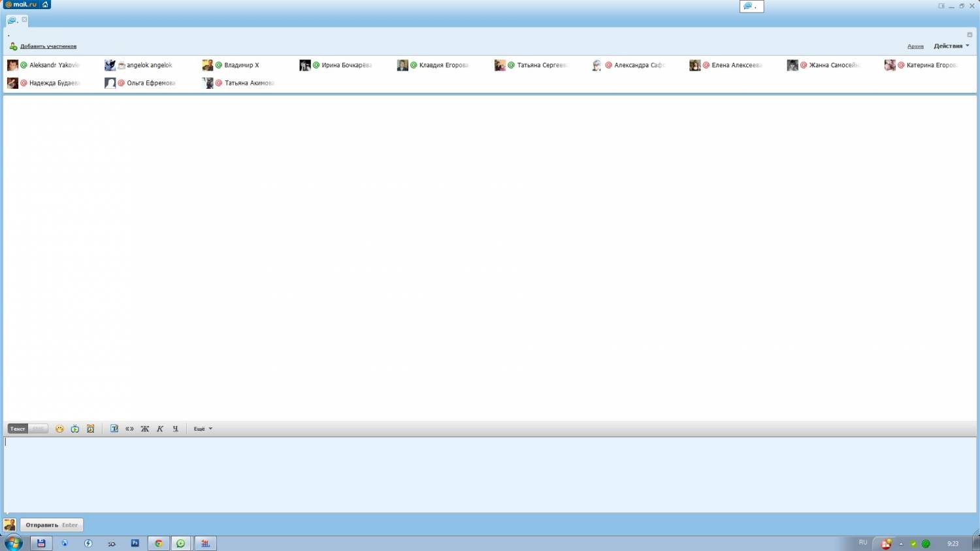The image size is (980, 551).
Task: Toggle the side panel icon in the title bar
Action: click(x=941, y=6)
